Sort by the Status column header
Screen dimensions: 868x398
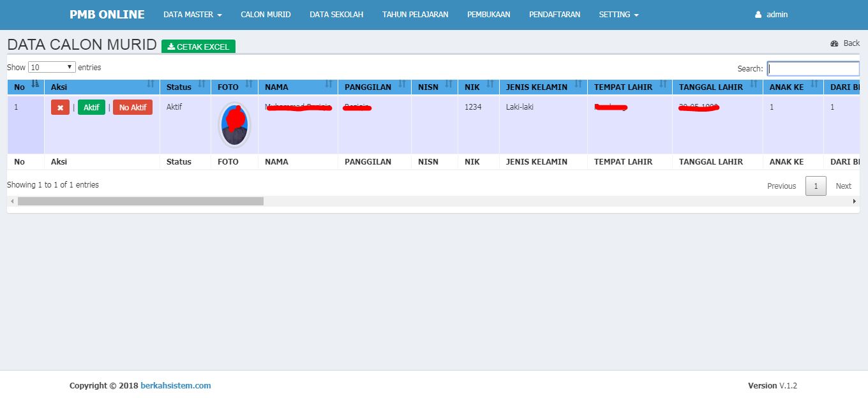pyautogui.click(x=184, y=87)
